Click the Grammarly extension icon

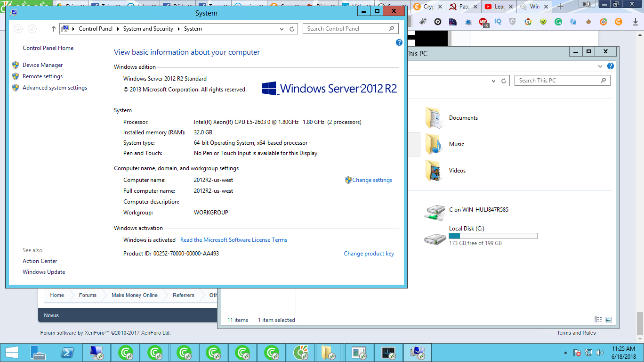[x=558, y=22]
